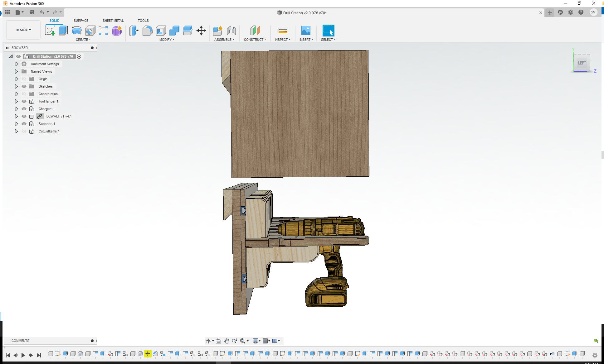Select the Shell tool
This screenshot has height=364, width=604.
click(x=161, y=31)
